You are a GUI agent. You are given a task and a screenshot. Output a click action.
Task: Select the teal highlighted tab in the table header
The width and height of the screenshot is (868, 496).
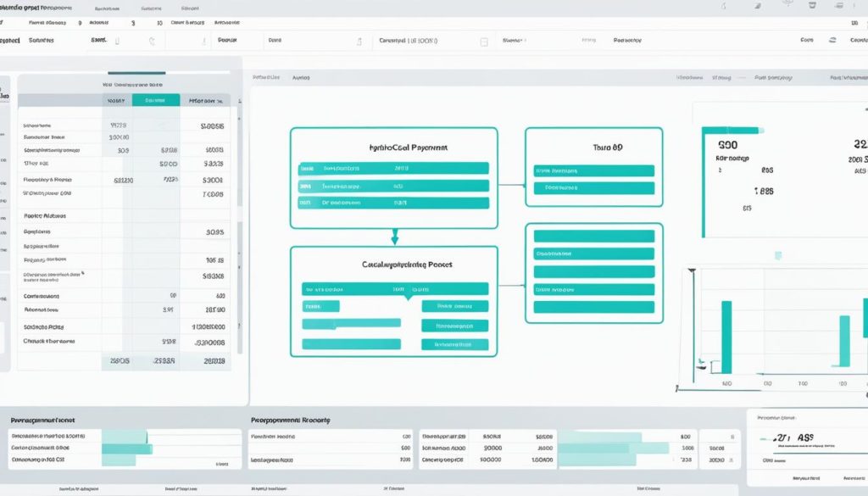tap(155, 100)
